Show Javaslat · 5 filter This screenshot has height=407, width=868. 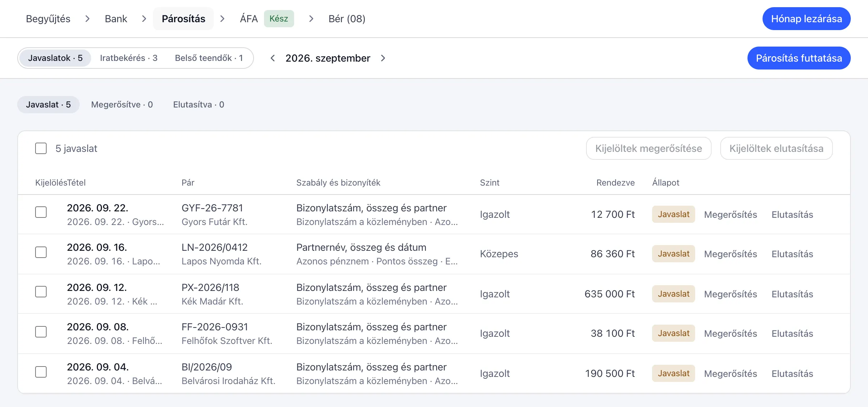point(48,105)
